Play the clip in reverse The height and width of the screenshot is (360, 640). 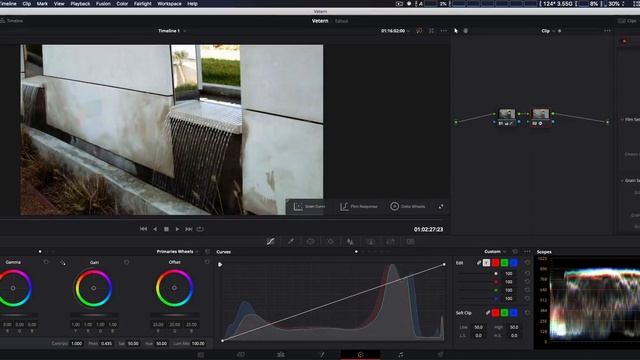pos(155,229)
